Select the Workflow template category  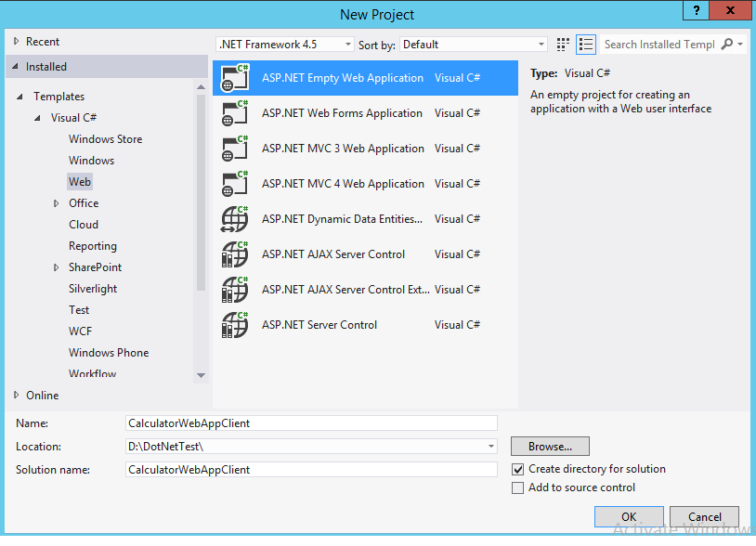click(x=92, y=373)
